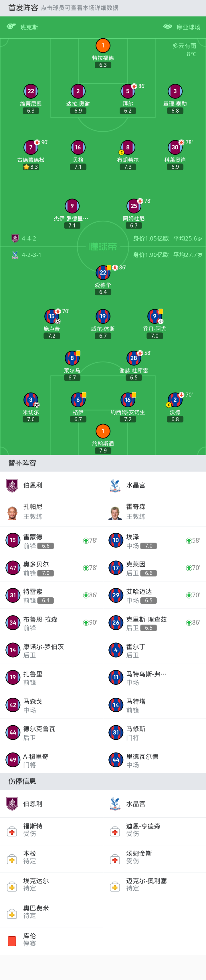The width and height of the screenshot is (206, 980).
Task: Tap Brownhill's number 8 captain jersey
Action: click(x=128, y=147)
